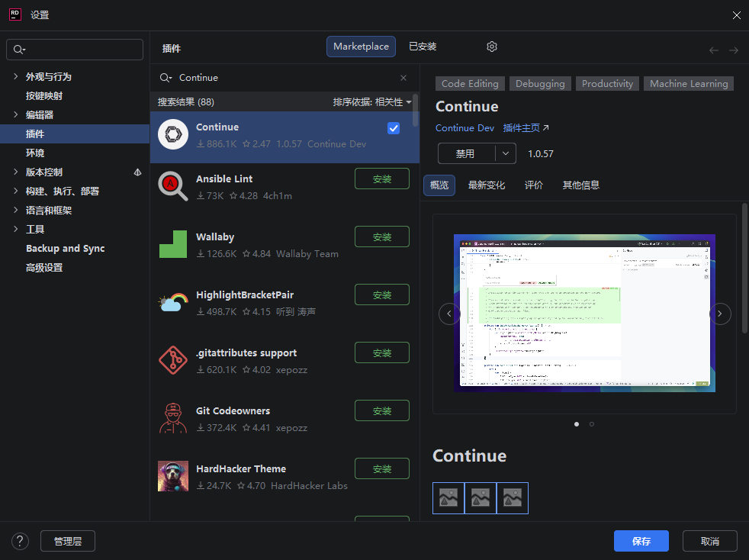Disable the plugin with 禁用 button
749x560 pixels.
pyautogui.click(x=466, y=153)
